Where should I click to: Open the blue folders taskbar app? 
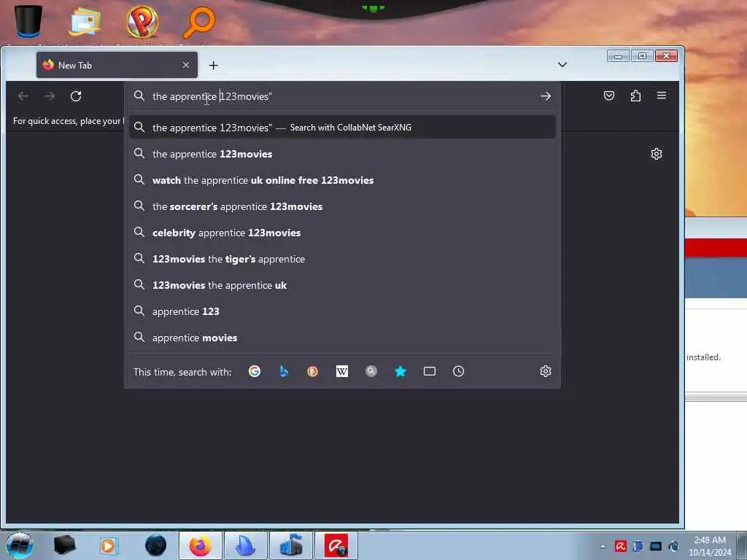tap(291, 545)
